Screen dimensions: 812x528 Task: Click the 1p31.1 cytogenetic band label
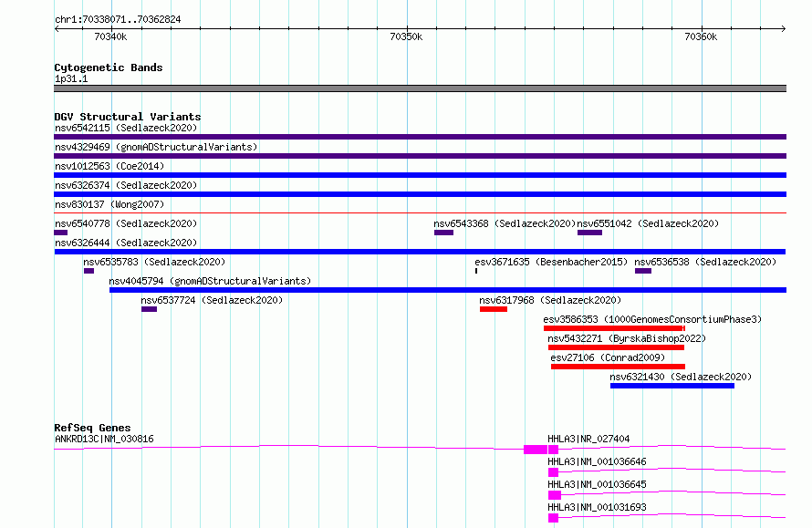coord(71,79)
